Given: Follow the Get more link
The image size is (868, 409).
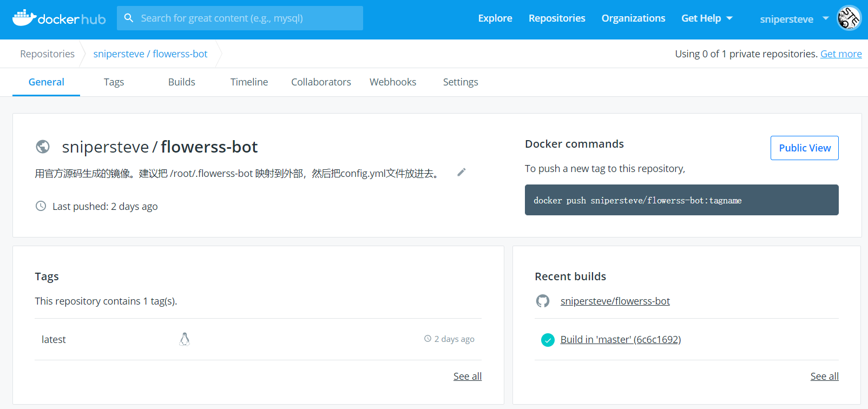Looking at the screenshot, I should click(841, 54).
